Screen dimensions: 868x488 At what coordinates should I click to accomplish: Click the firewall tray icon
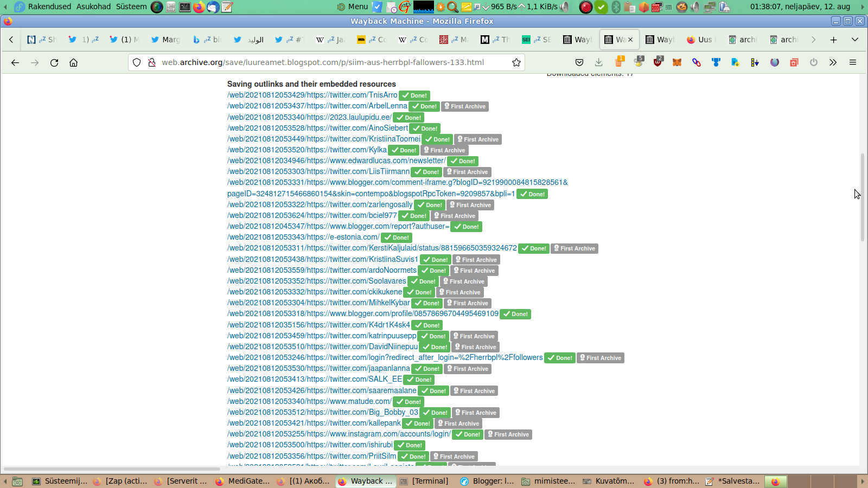(656, 7)
